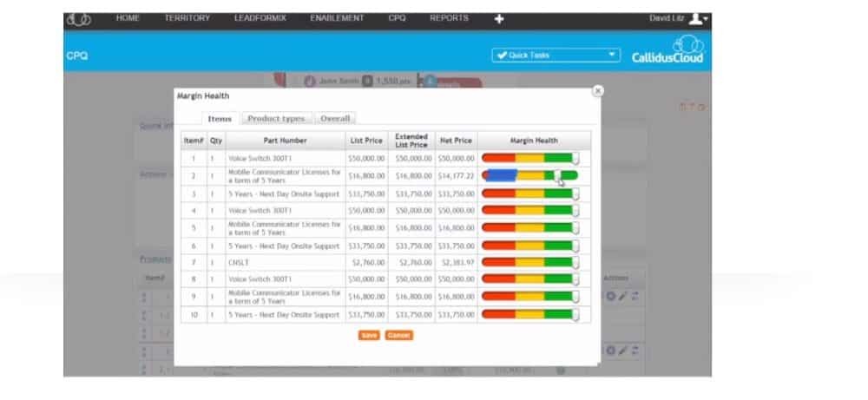Switch to the Product types tab

coord(276,119)
